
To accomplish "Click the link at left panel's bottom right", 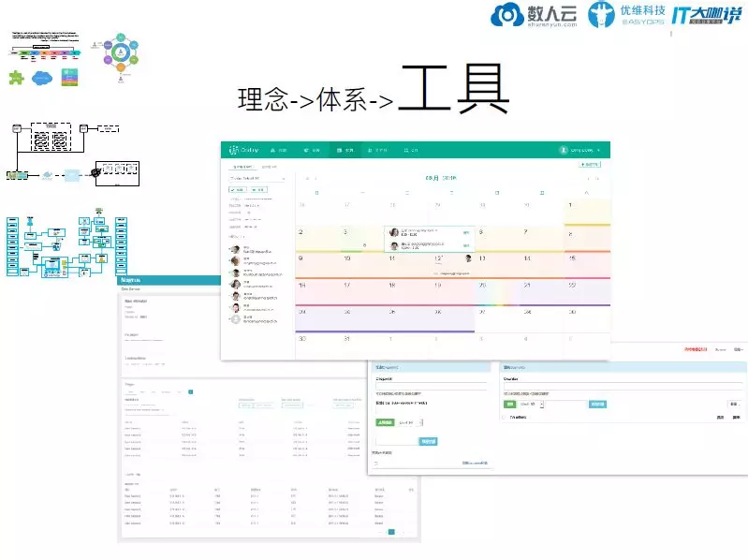I will tap(475, 463).
